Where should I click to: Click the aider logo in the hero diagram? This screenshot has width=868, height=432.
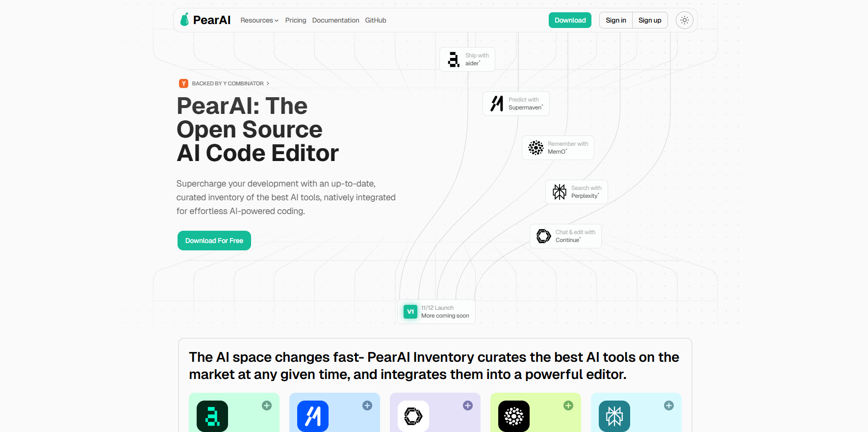click(x=454, y=59)
